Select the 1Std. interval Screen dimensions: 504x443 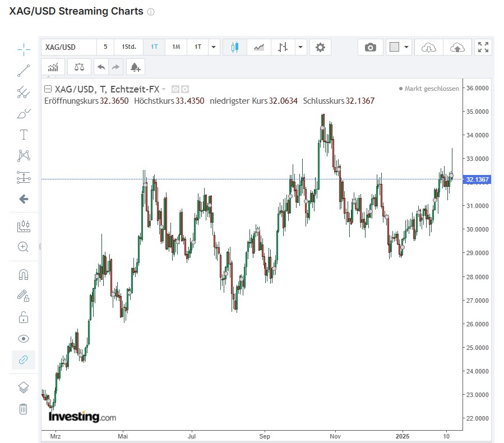[x=128, y=47]
